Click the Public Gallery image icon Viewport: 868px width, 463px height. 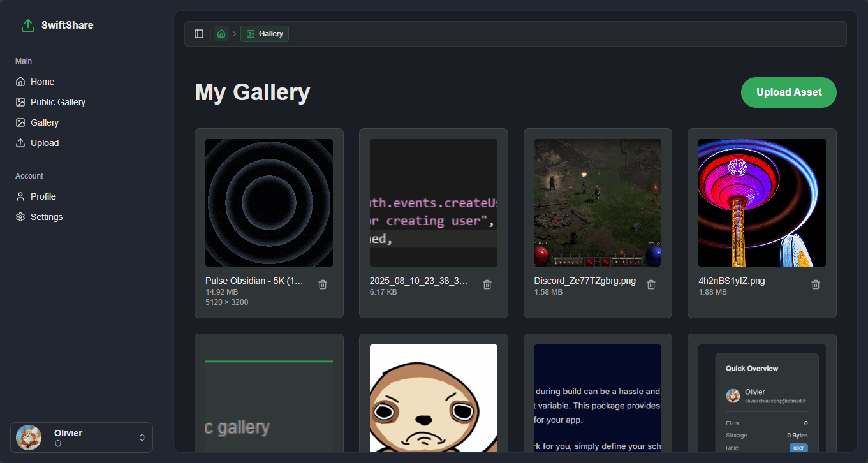click(x=20, y=102)
